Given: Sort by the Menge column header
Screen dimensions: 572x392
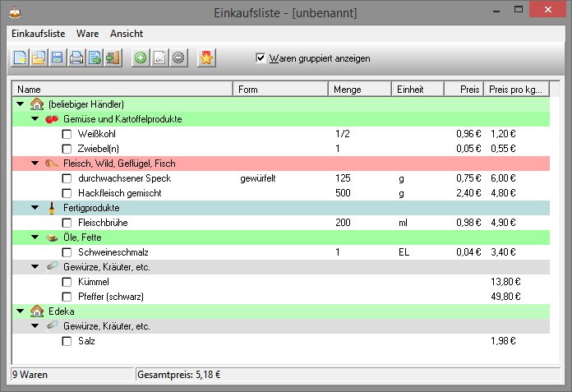Looking at the screenshot, I should (360, 89).
